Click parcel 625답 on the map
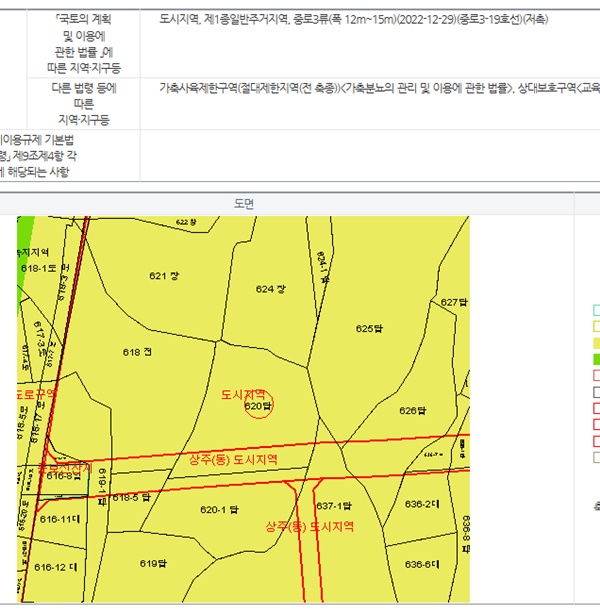Viewport: 600px width, 613px height. [x=369, y=328]
